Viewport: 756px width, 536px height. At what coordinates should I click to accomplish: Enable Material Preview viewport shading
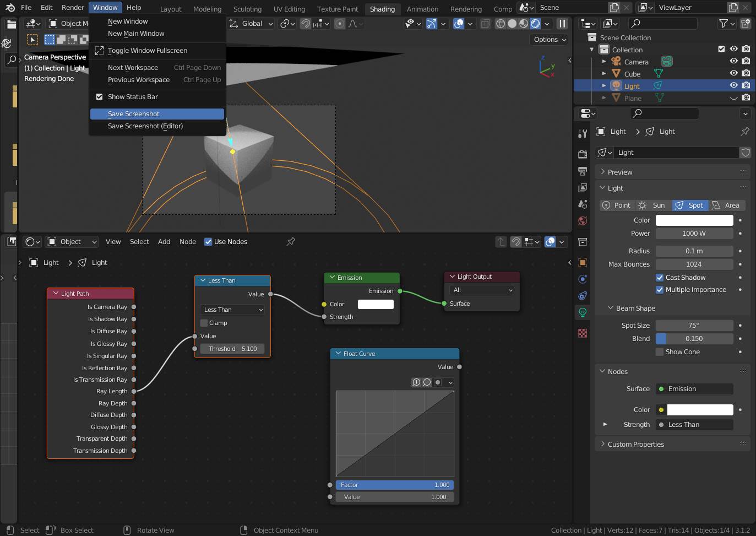coord(523,24)
